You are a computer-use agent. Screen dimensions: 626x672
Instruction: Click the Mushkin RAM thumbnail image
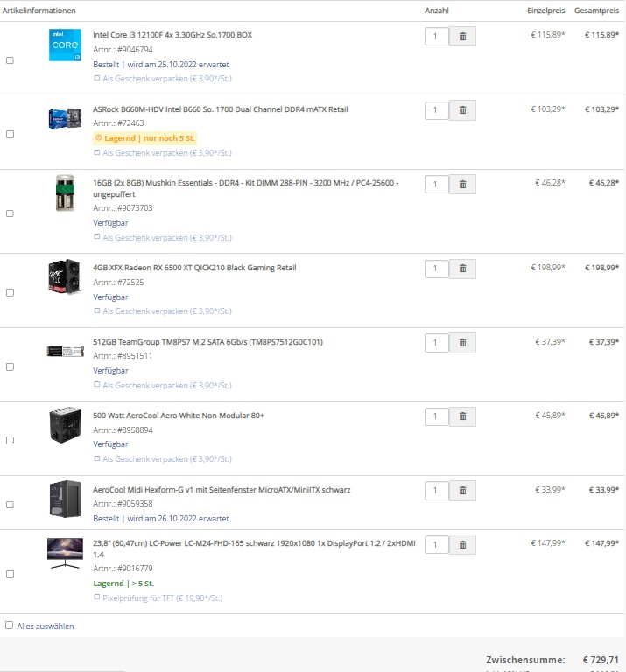point(65,192)
